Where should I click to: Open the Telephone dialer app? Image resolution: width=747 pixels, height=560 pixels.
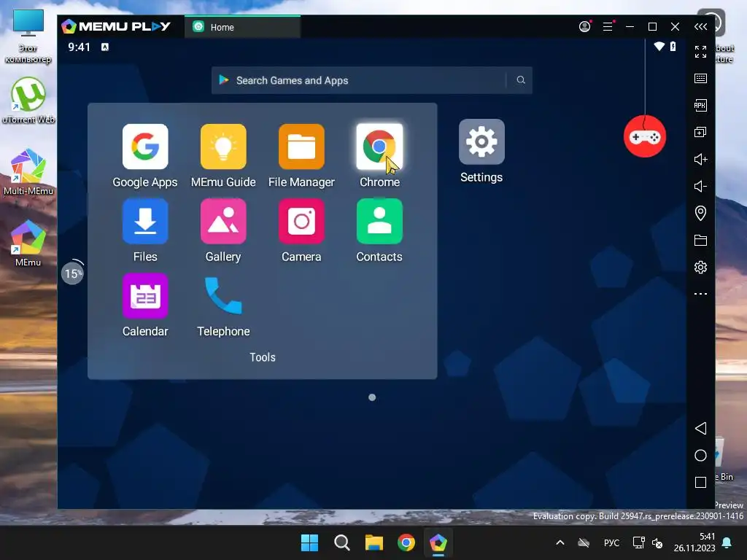(x=223, y=296)
